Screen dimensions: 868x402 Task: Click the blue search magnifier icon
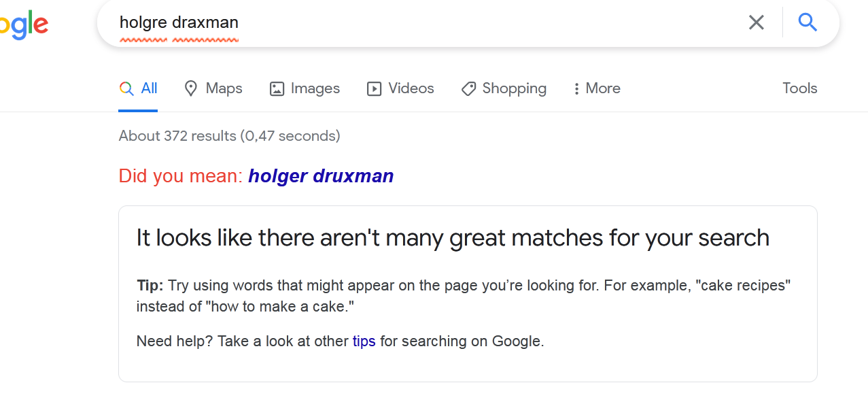point(807,22)
